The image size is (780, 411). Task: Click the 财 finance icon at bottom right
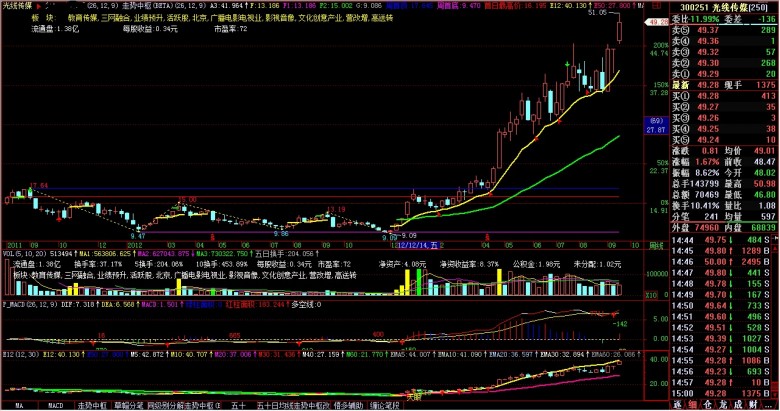pyautogui.click(x=751, y=405)
